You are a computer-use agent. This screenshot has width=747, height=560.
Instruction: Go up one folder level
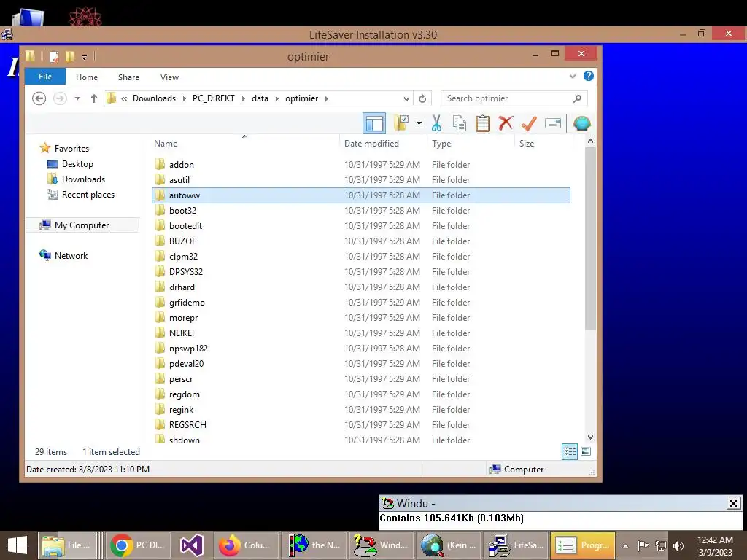click(94, 98)
